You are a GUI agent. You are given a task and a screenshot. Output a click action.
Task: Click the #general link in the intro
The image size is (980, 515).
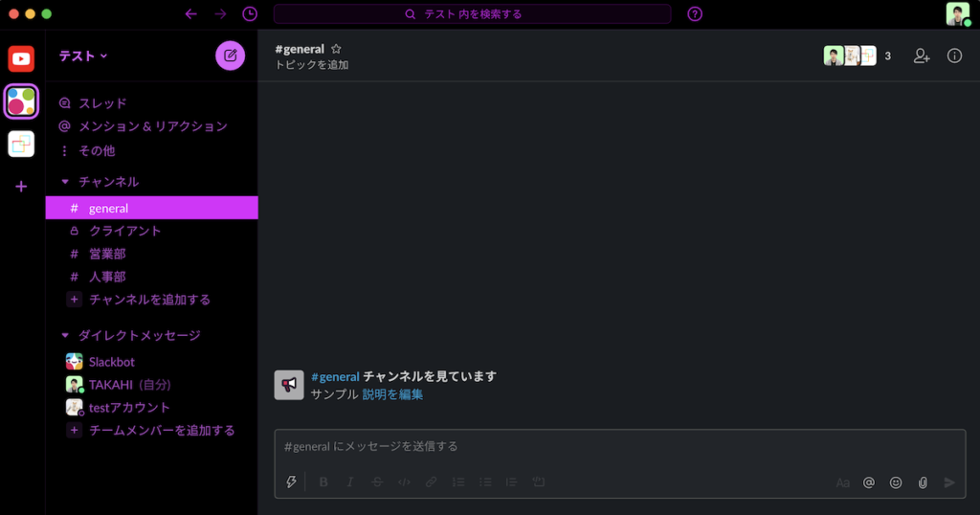(335, 376)
